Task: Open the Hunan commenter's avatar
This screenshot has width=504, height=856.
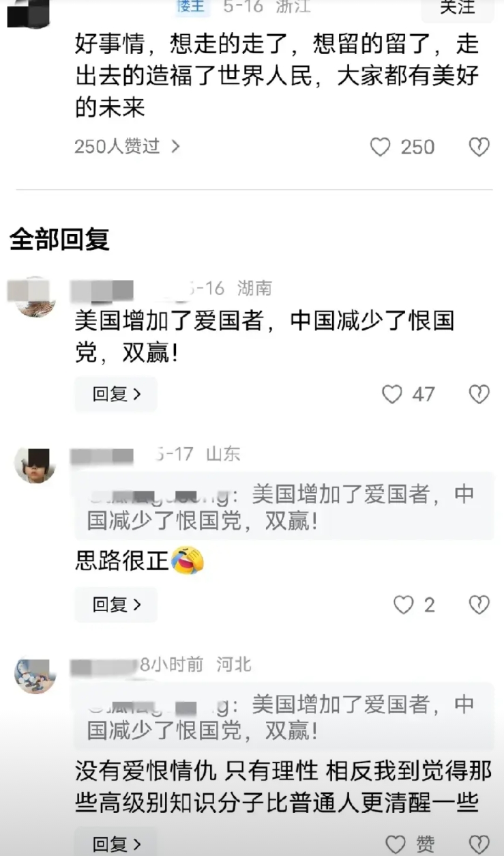Action: click(35, 296)
